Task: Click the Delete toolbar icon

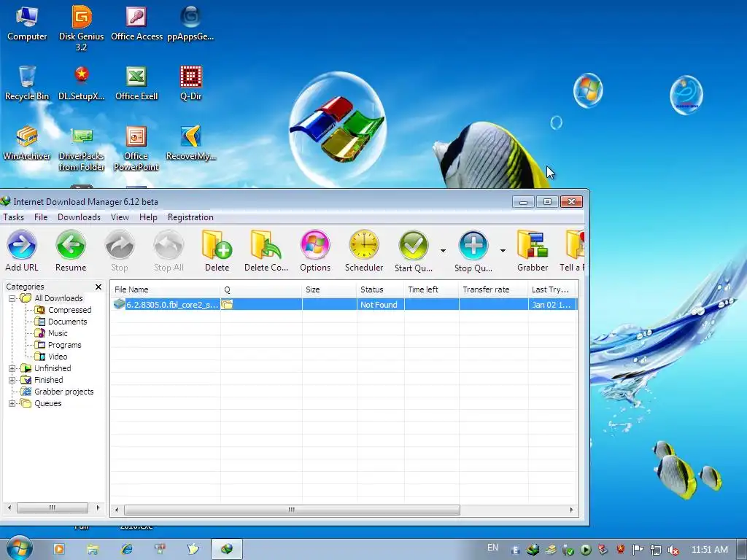Action: tap(217, 251)
